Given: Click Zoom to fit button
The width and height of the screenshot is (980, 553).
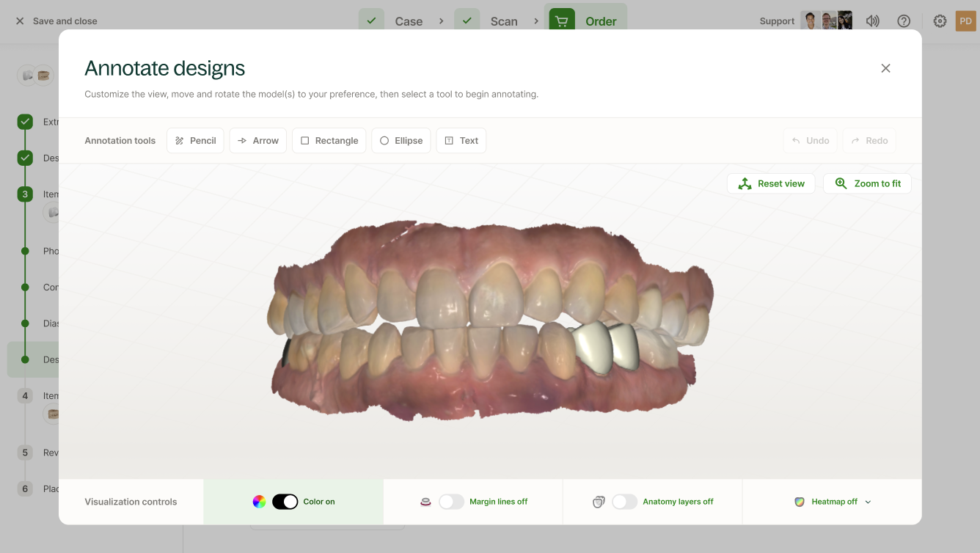Looking at the screenshot, I should (867, 184).
